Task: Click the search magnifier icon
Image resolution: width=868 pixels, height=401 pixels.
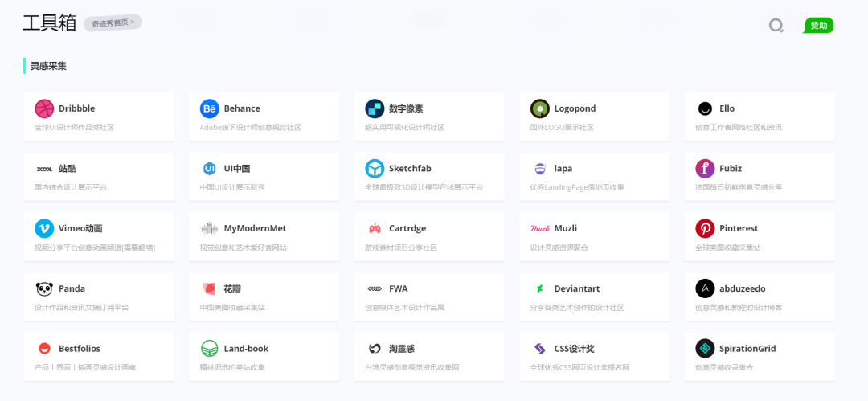Action: (x=776, y=26)
